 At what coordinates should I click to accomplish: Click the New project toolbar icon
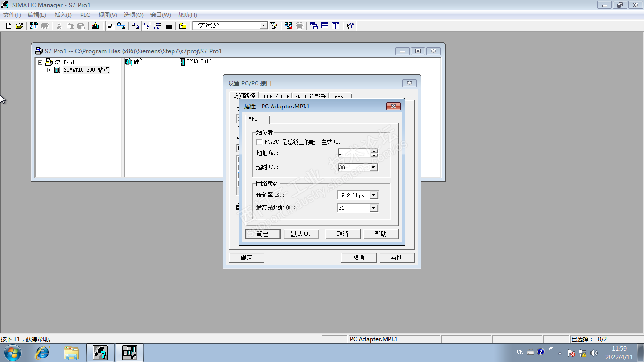(x=8, y=26)
